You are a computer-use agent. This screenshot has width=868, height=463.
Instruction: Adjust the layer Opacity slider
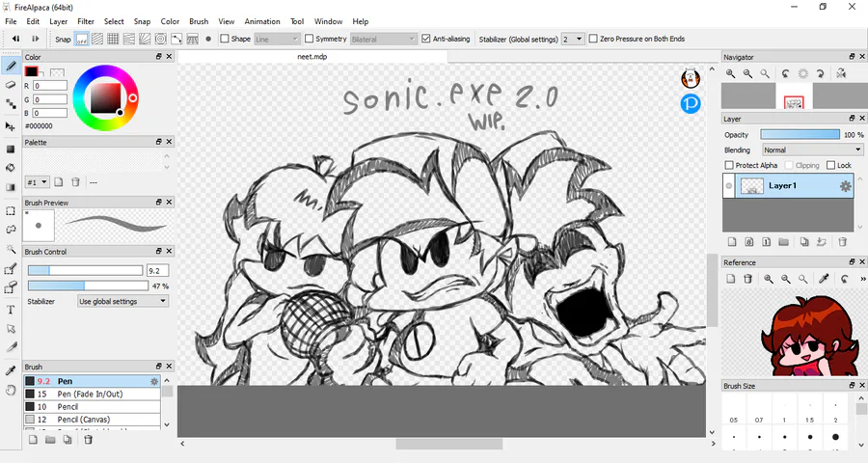click(x=800, y=135)
